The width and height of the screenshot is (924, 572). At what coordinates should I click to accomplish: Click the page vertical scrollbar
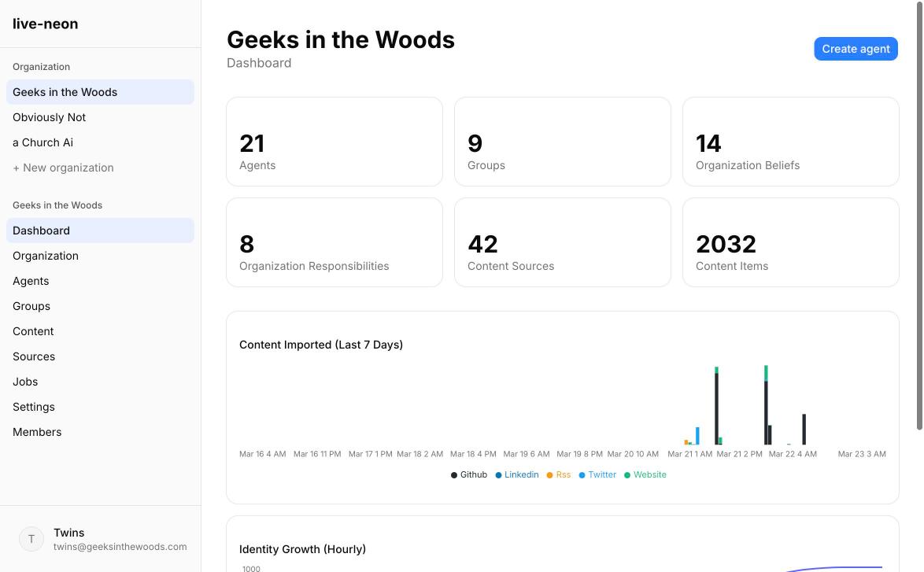click(918, 220)
